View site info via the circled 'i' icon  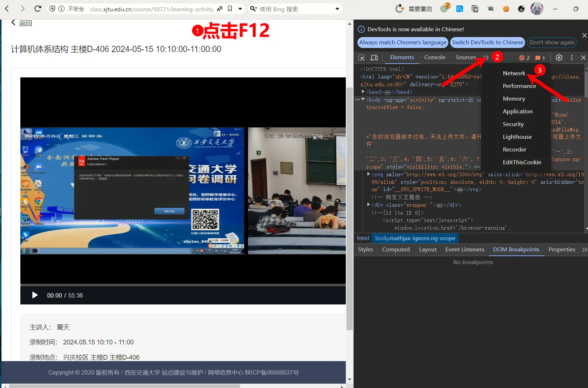[61, 9]
